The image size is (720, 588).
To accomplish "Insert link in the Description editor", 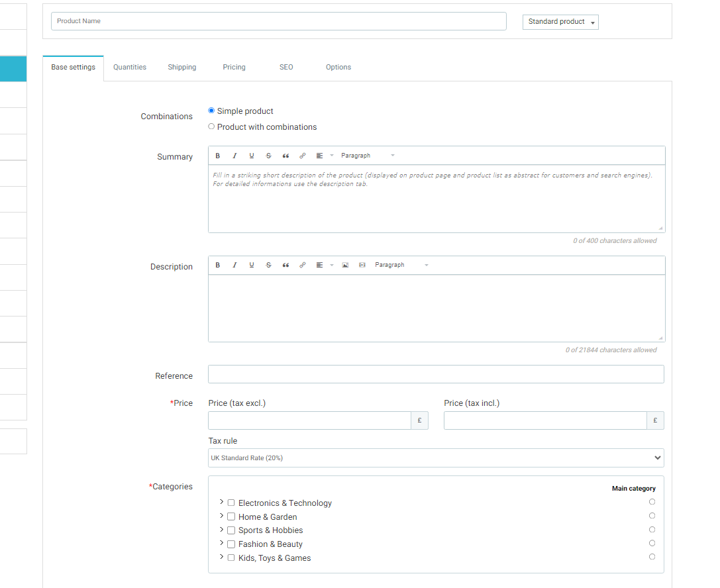I will click(303, 265).
